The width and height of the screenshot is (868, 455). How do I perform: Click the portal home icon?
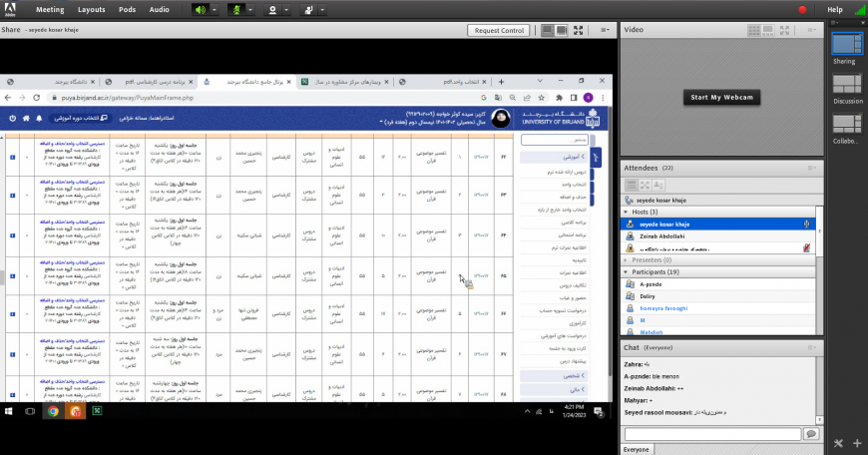coord(26,118)
